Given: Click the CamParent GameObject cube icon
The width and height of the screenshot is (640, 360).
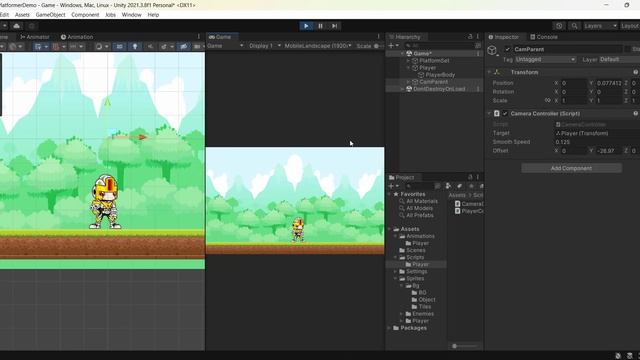Looking at the screenshot, I should click(492, 50).
